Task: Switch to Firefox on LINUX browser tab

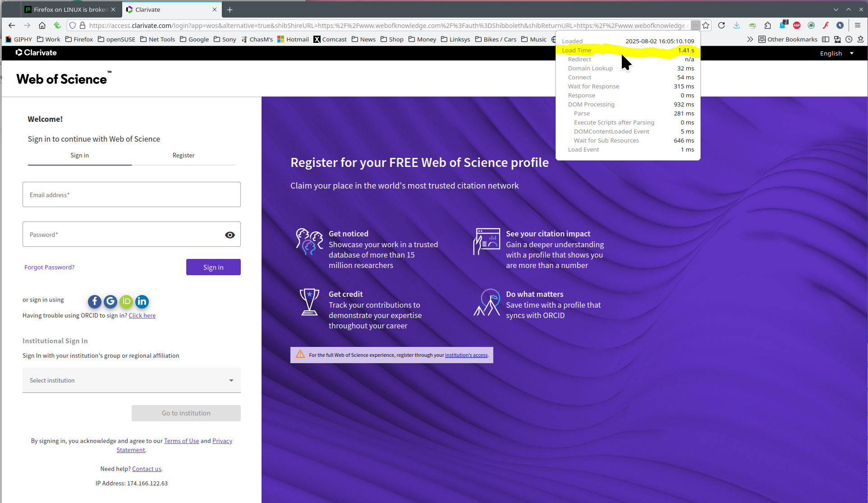Action: [70, 9]
